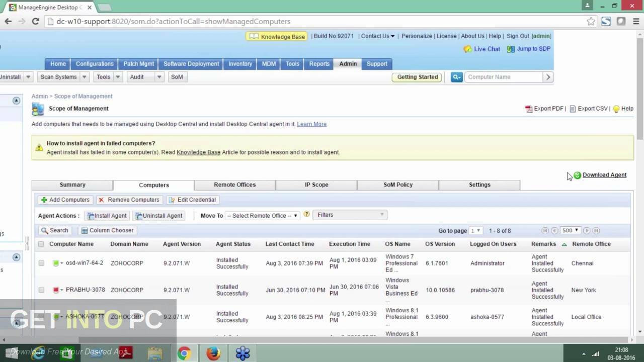Open the Select Remote Office dropdown

coord(262,216)
